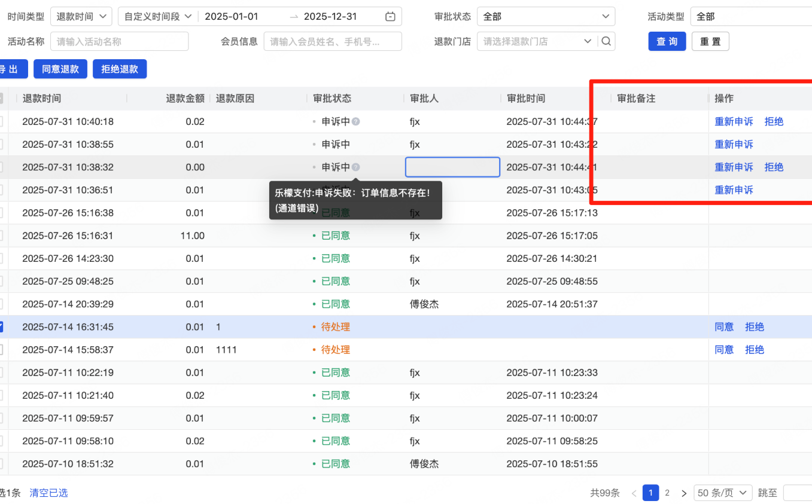The image size is (812, 504).
Task: Click the 退款时间 column header
Action: (42, 99)
